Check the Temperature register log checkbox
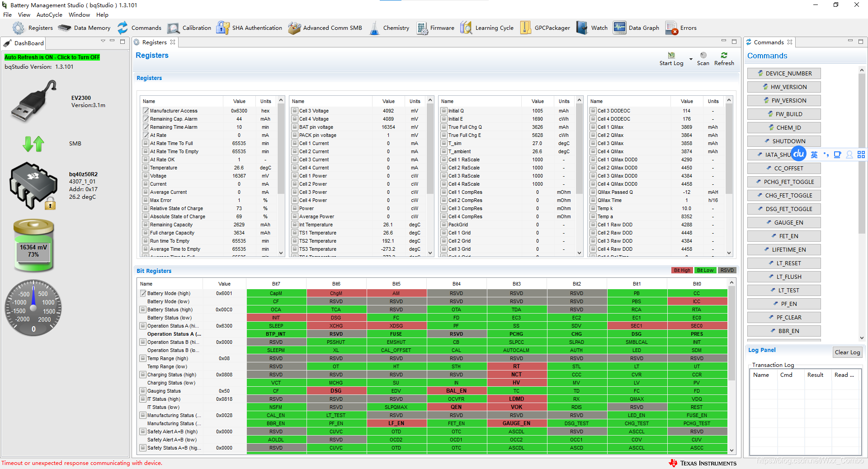Screen dimensions: 868x469 [146, 168]
